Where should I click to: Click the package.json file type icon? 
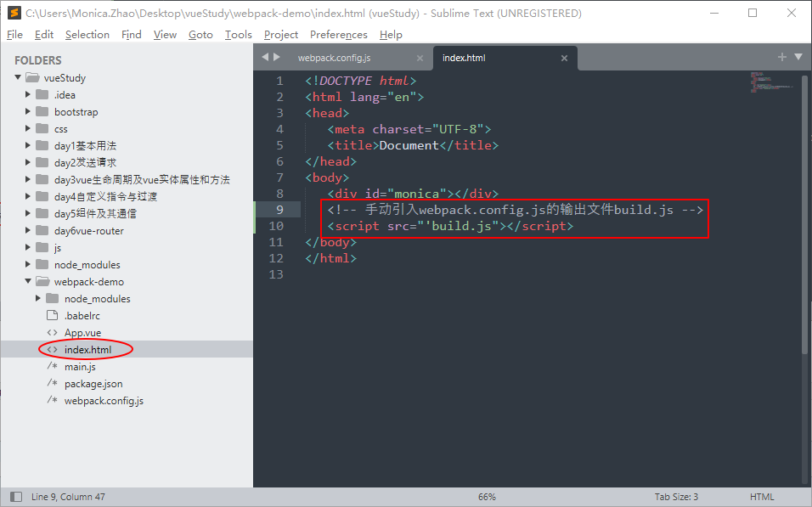click(52, 383)
